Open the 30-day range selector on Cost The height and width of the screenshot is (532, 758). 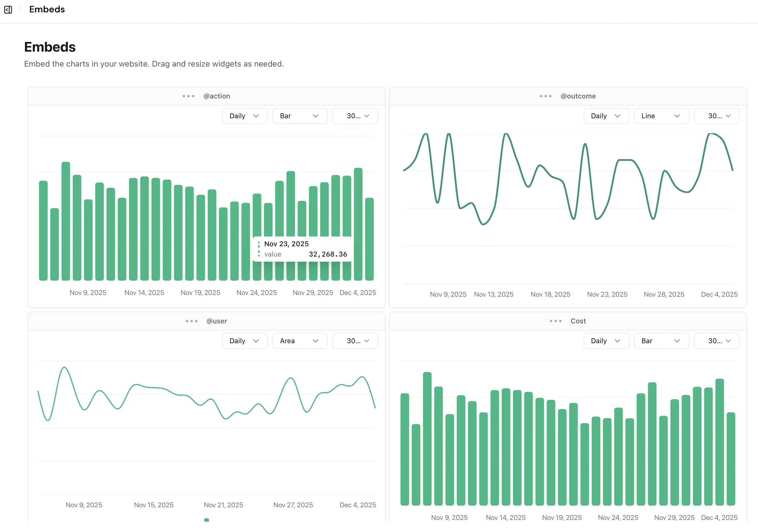point(716,341)
